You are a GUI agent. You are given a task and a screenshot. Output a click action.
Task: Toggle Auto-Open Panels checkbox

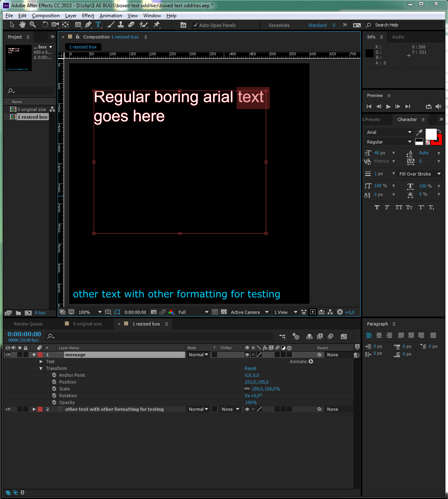[195, 25]
